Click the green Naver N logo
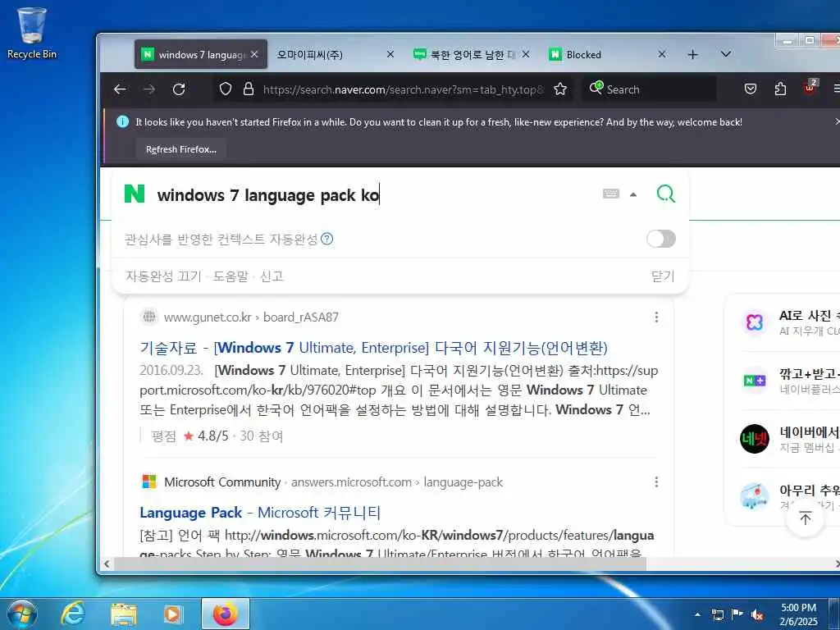Image resolution: width=840 pixels, height=630 pixels. pyautogui.click(x=135, y=194)
